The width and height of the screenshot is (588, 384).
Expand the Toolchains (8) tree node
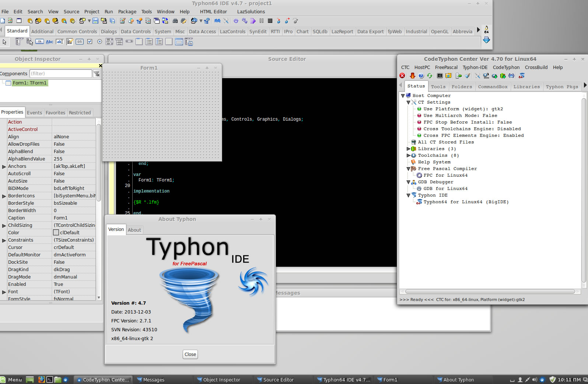pos(408,156)
